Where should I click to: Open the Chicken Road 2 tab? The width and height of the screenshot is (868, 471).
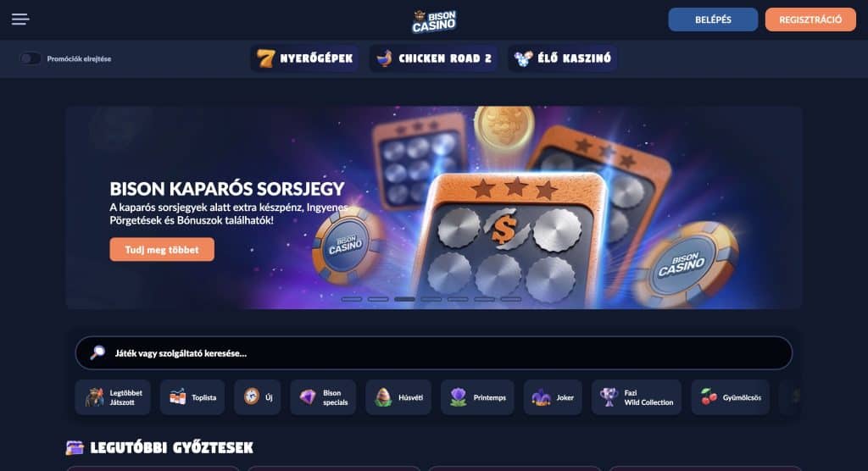433,58
